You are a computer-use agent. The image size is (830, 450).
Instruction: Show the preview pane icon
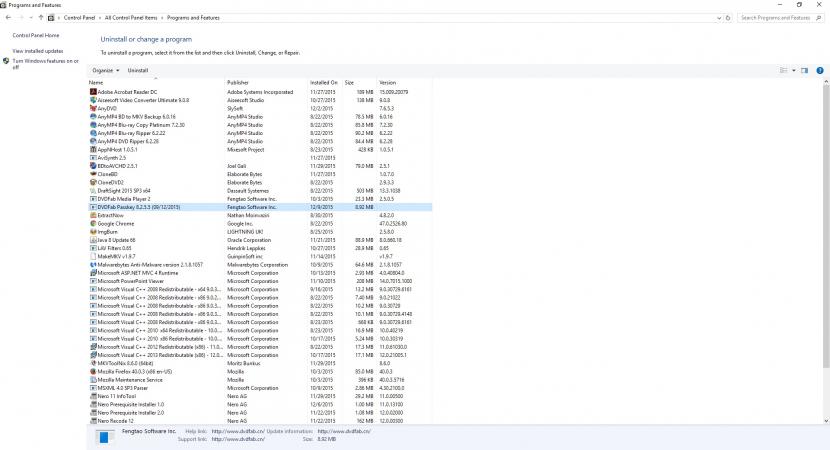pyautogui.click(x=803, y=70)
